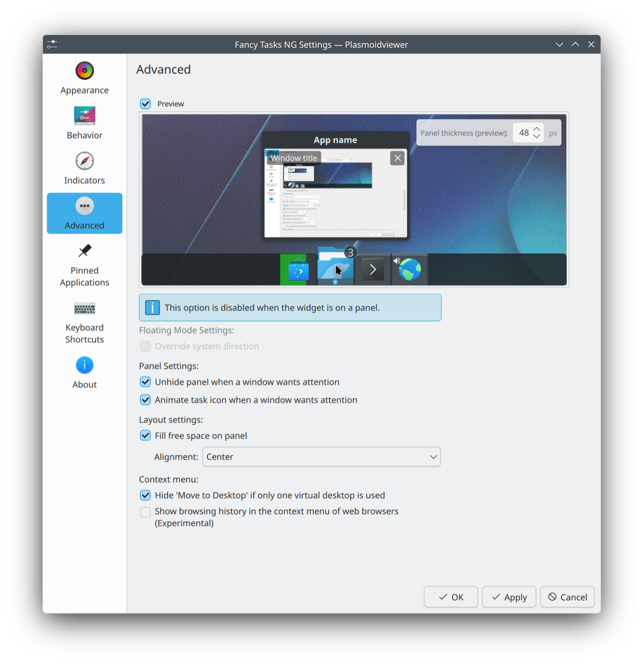Decrease panel thickness with the down arrow
The width and height of the screenshot is (644, 664).
point(536,137)
